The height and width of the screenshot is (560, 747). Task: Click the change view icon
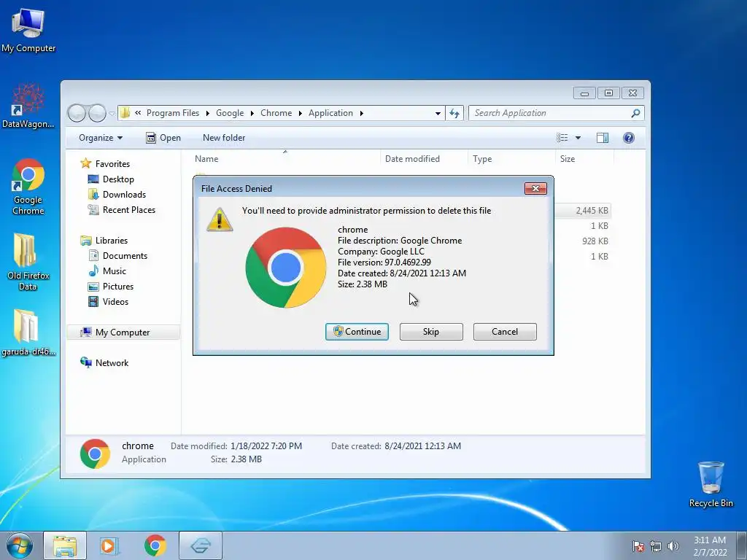coord(562,138)
